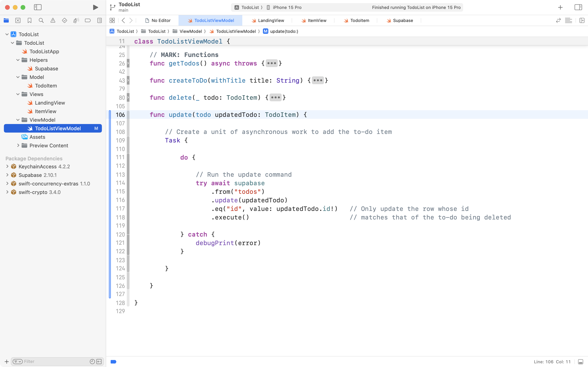
Task: Expand the Supabase package dependency
Action: [7, 175]
